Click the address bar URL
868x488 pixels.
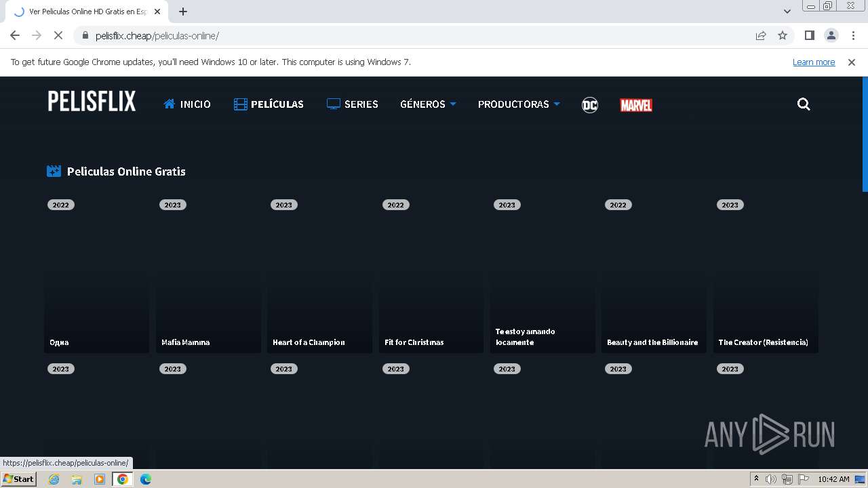(157, 35)
